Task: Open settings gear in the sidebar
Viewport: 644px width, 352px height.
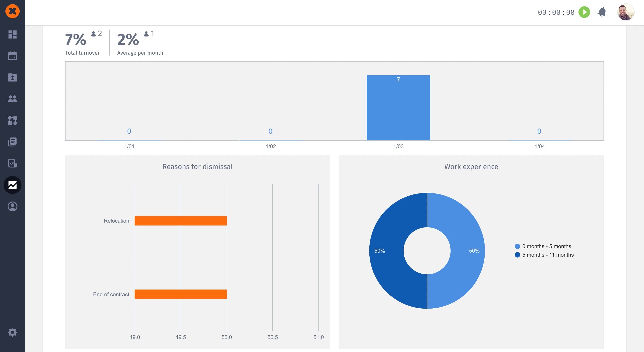Action: click(13, 333)
